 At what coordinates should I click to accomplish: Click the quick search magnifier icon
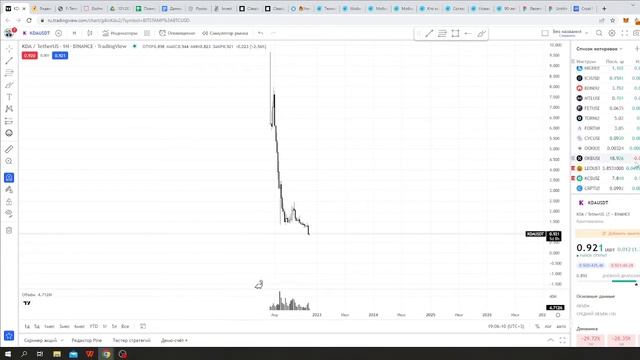tap(599, 33)
